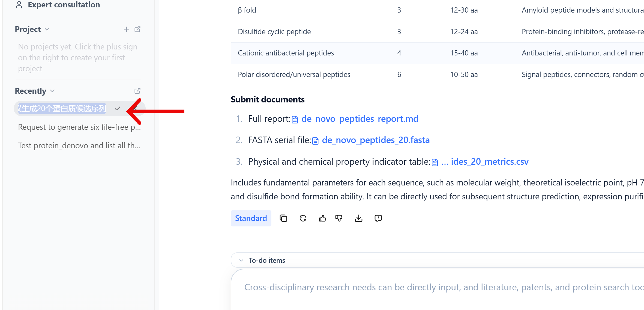Click 'Cationic antibacterial peptides' table row
This screenshot has height=310, width=644.
pos(438,53)
